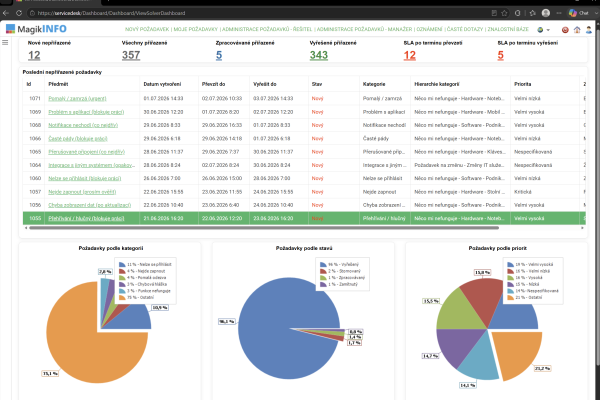The width and height of the screenshot is (600, 400).
Task: Click the globe language icon
Action: 540,29
